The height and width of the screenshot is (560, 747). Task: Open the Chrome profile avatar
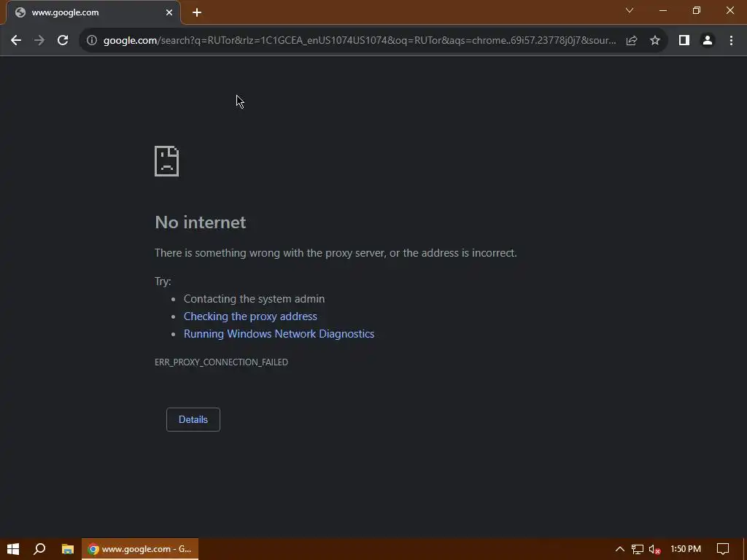[708, 41]
